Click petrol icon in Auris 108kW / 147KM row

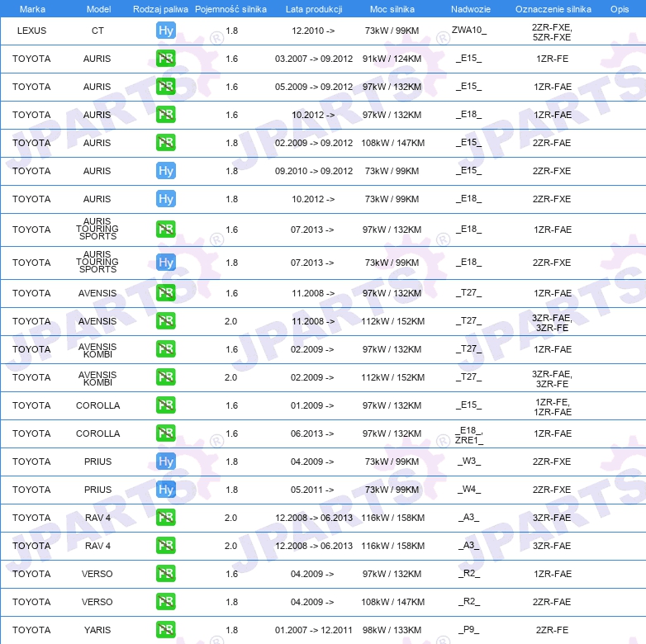166,143
